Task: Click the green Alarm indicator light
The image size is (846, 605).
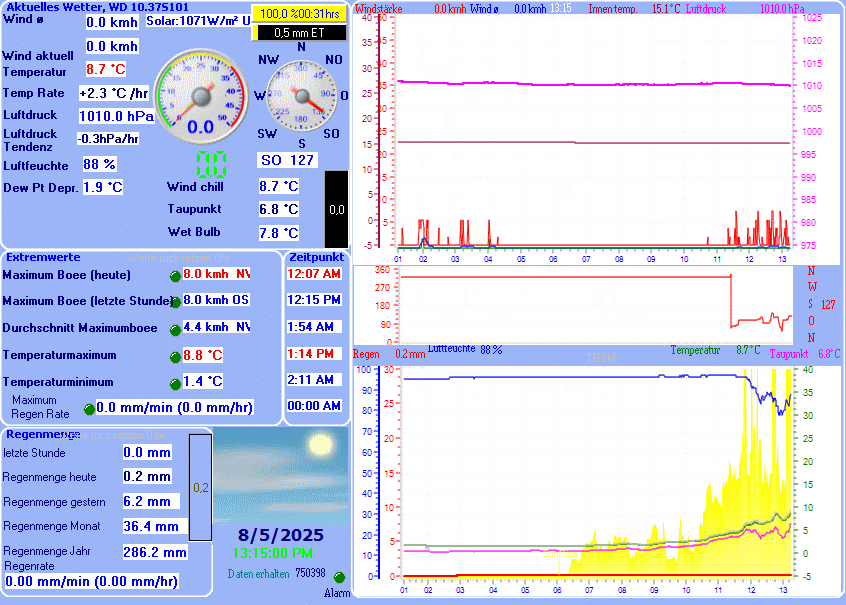Action: (338, 578)
